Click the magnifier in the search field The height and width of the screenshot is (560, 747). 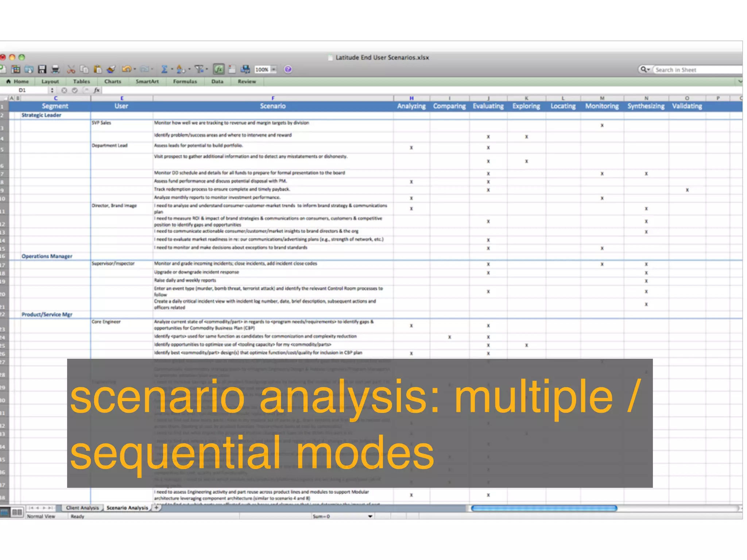(x=643, y=69)
